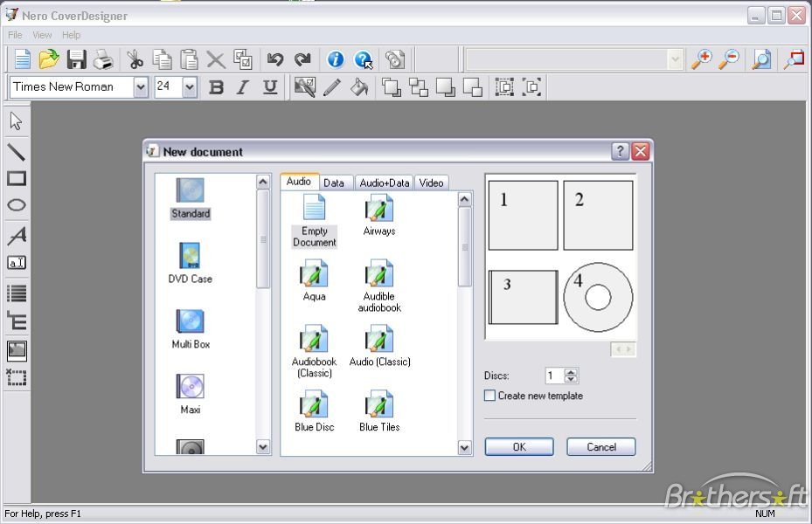This screenshot has height=524, width=812.
Task: Toggle Bold formatting button
Action: pos(216,87)
